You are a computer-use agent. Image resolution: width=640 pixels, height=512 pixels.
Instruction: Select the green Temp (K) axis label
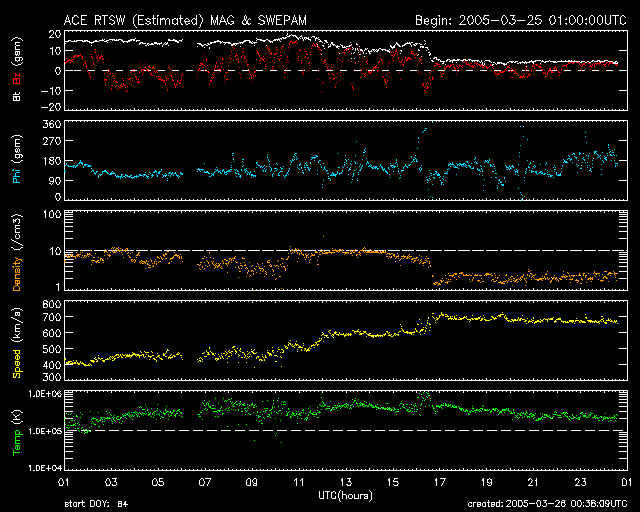point(17,431)
